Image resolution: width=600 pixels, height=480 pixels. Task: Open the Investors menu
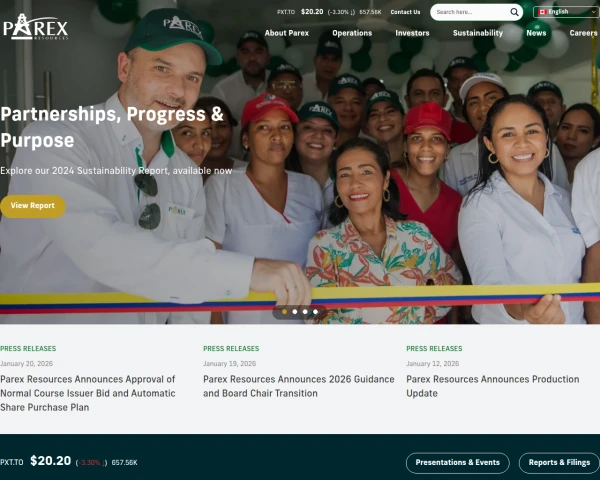click(412, 33)
